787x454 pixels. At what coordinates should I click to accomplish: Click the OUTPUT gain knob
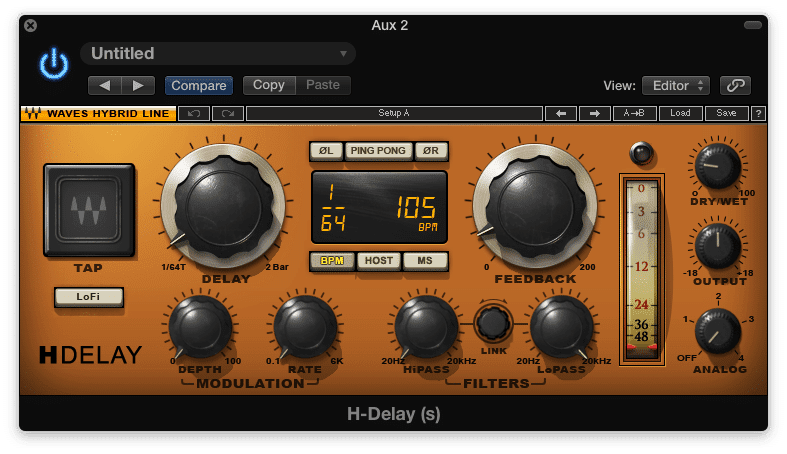718,246
